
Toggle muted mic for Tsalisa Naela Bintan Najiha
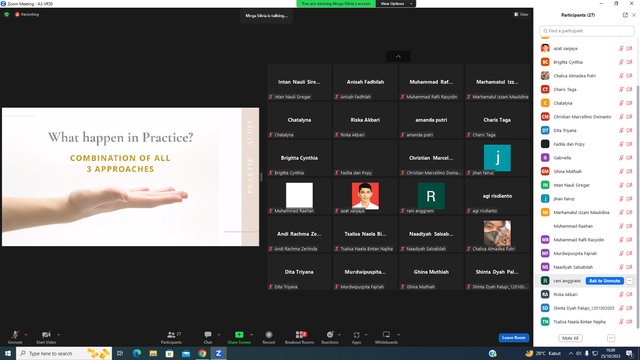(621, 322)
